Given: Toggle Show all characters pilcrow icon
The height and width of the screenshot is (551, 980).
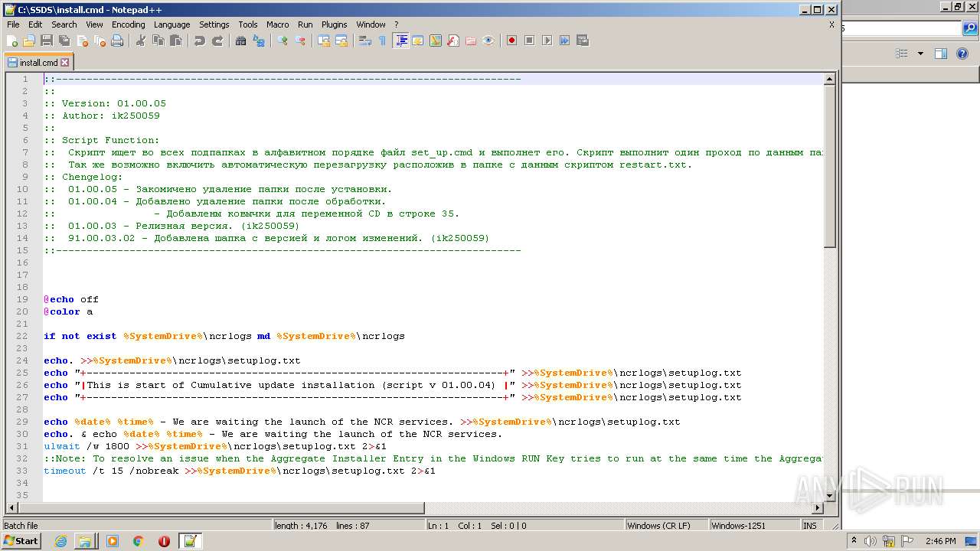Looking at the screenshot, I should click(x=383, y=41).
